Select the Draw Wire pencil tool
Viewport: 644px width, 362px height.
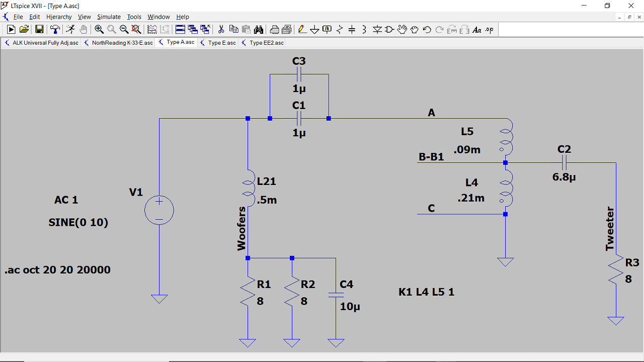[x=302, y=30]
